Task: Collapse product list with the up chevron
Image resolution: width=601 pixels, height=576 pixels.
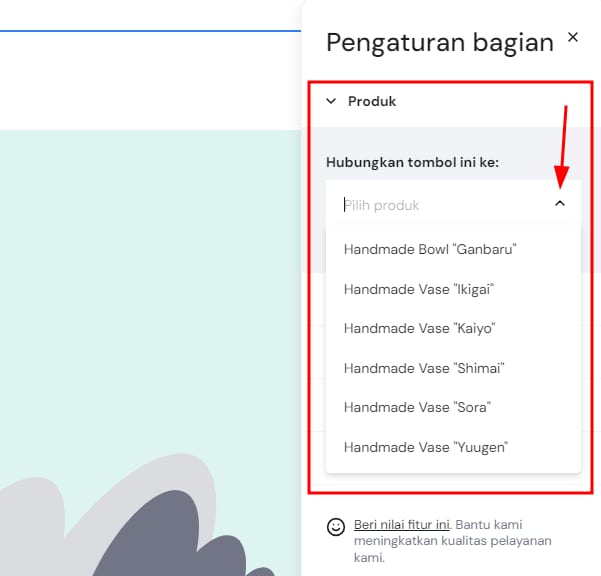Action: pyautogui.click(x=559, y=204)
